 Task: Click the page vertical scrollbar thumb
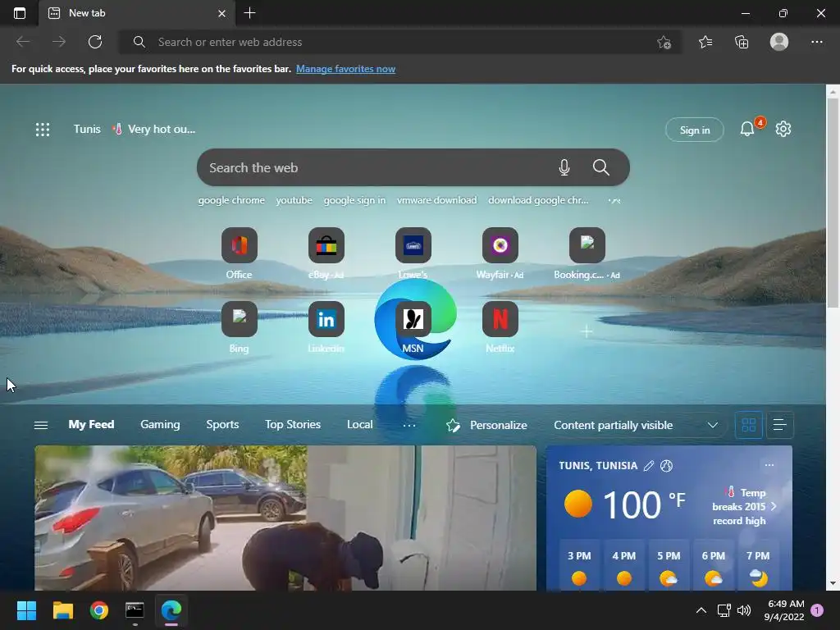point(833,203)
